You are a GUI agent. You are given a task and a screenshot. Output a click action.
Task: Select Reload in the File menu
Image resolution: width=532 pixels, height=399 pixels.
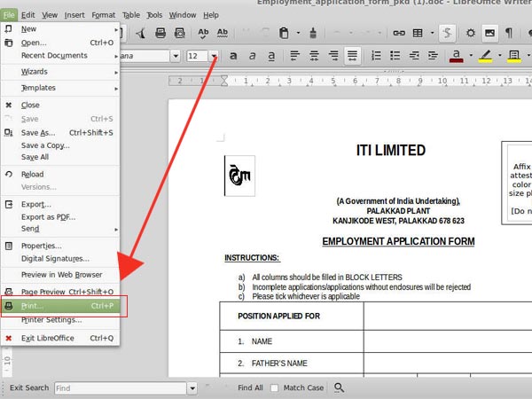click(x=60, y=175)
